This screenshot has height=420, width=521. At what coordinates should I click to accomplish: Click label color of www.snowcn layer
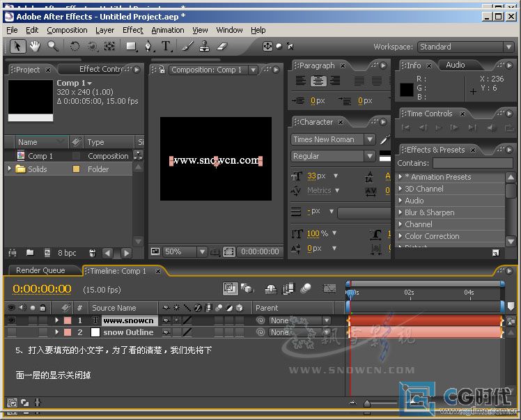coord(68,320)
